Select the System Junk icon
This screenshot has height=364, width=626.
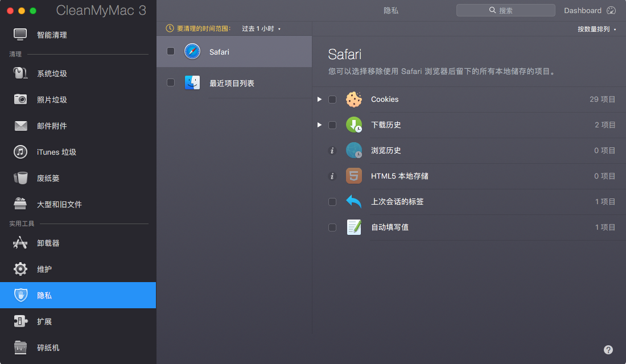pyautogui.click(x=20, y=73)
